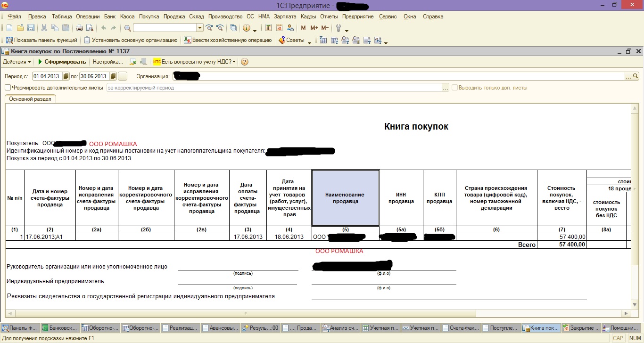Image resolution: width=644 pixels, height=343 pixels.
Task: Open the Calendar icon showing 31
Action: (280, 28)
